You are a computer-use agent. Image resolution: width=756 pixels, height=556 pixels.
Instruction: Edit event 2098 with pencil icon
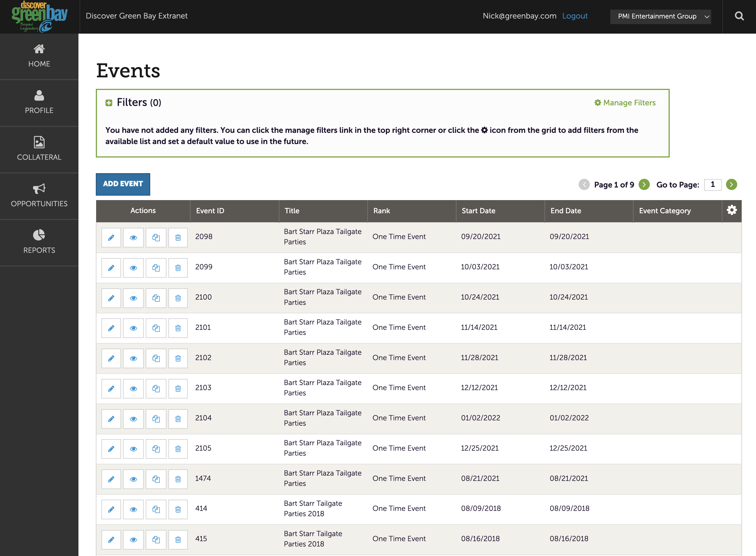(111, 238)
